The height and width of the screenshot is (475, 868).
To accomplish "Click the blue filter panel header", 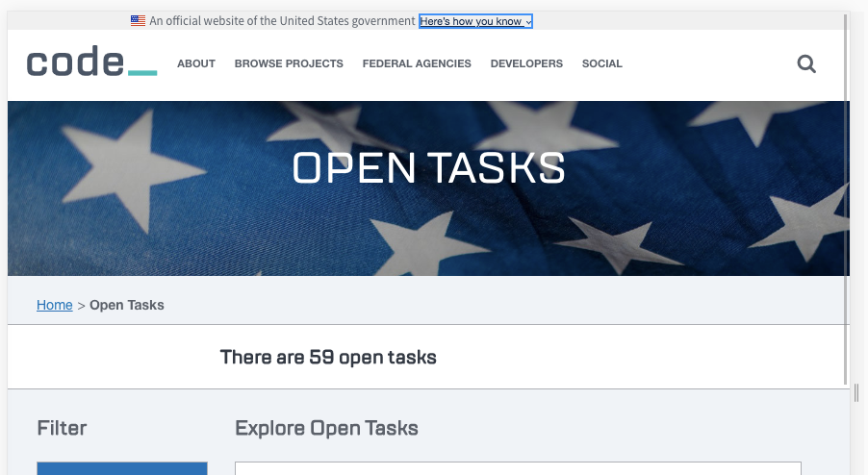I will [122, 468].
